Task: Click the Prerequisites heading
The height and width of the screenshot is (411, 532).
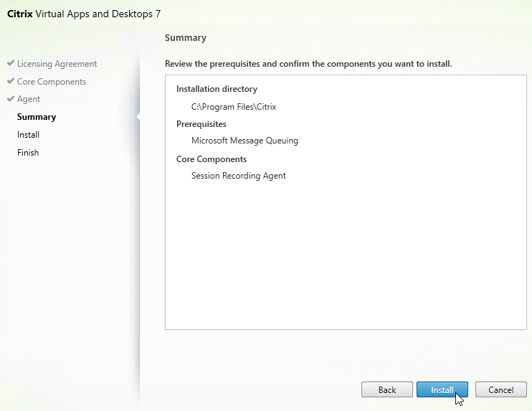Action: pos(201,124)
